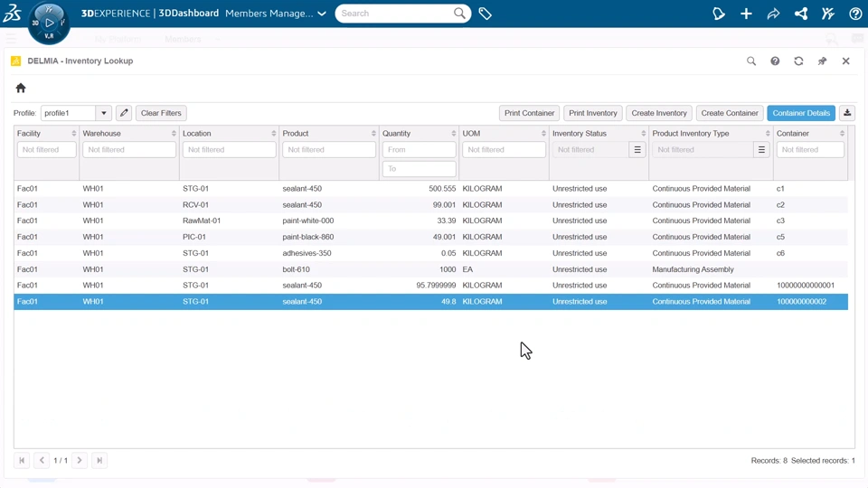Viewport: 868px width, 488px height.
Task: Open the Inventory Lookup widget help icon
Action: click(x=775, y=61)
